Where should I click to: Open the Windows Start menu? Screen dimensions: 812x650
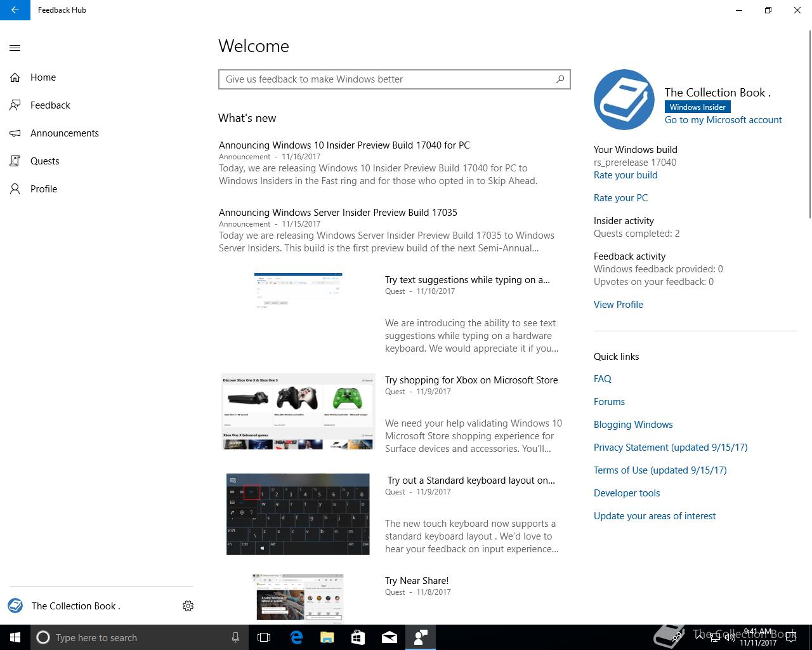[15, 637]
